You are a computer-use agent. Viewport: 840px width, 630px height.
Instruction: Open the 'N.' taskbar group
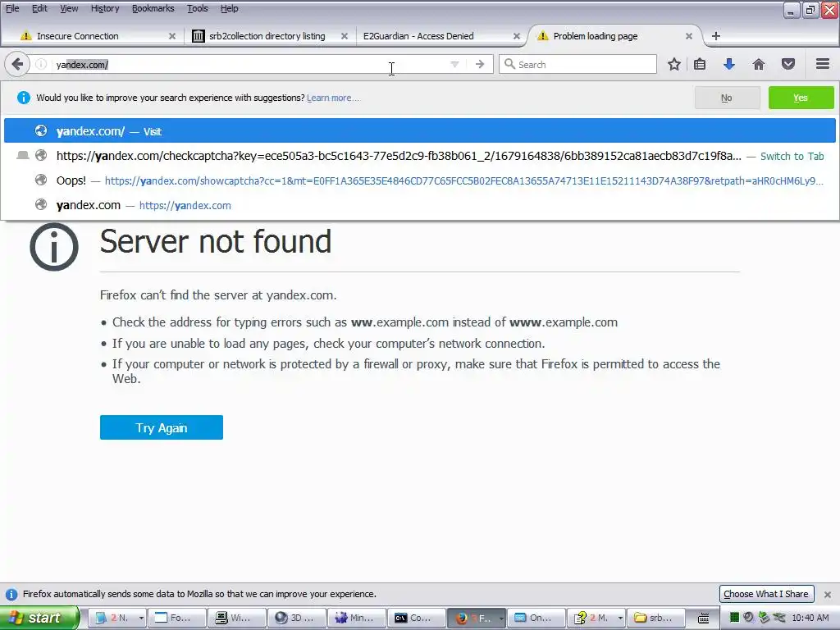point(112,618)
